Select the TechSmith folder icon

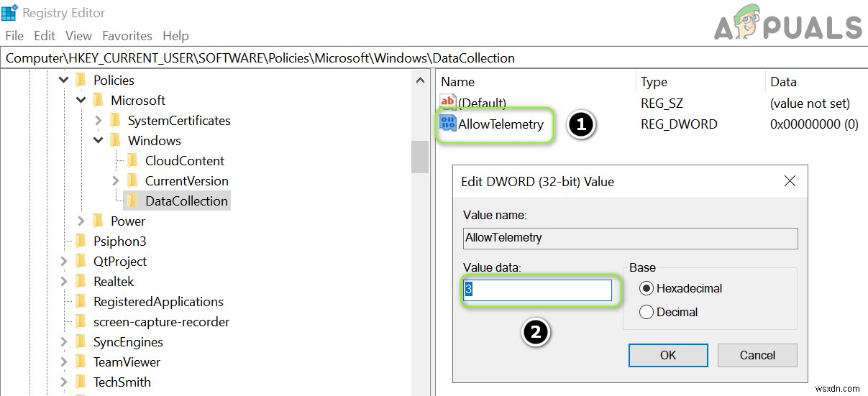[81, 382]
